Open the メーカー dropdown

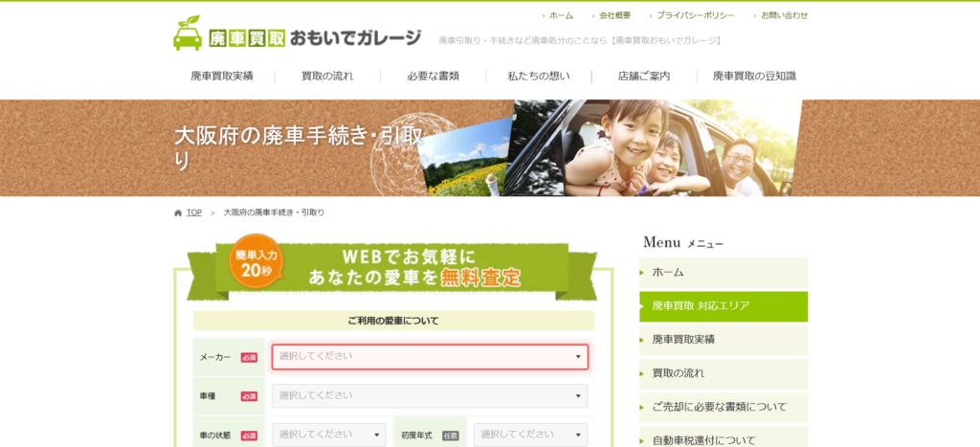[x=430, y=357]
